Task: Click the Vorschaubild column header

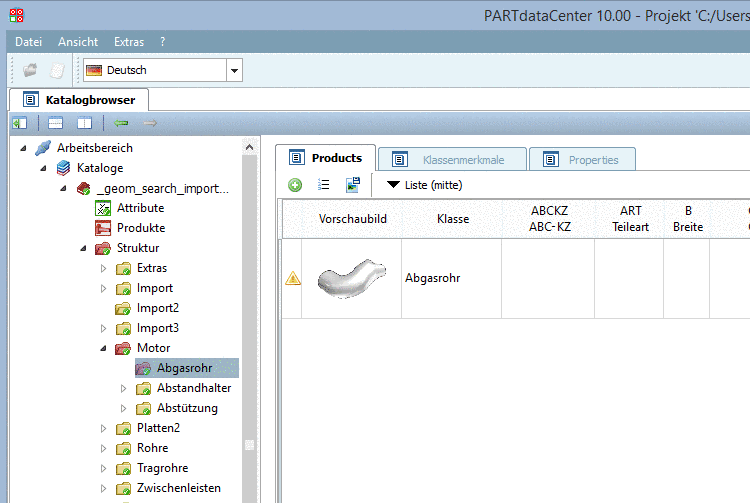Action: coord(353,219)
